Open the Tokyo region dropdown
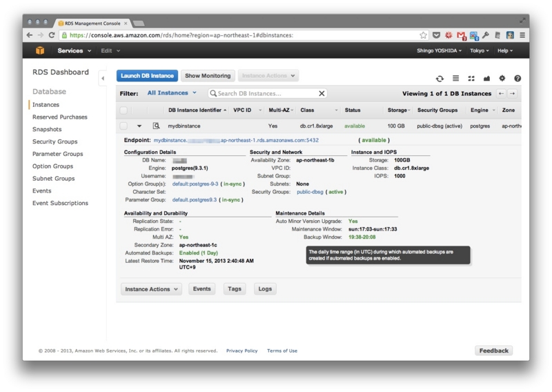Screen dimensions: 552x392 click(x=479, y=50)
